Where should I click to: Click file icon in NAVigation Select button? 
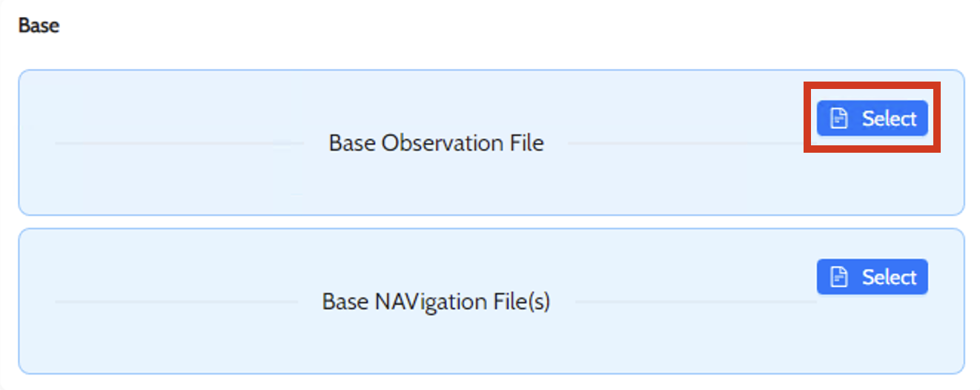click(838, 277)
